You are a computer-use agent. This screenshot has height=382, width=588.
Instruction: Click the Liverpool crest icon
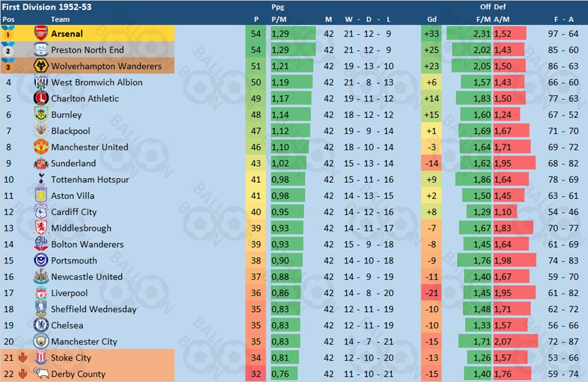click(x=41, y=293)
